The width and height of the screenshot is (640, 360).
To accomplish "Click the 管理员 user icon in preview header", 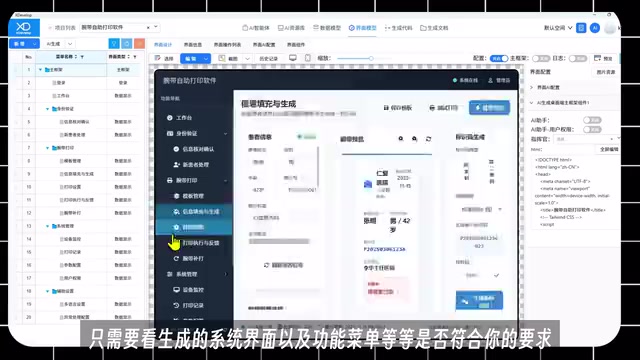I will point(490,80).
